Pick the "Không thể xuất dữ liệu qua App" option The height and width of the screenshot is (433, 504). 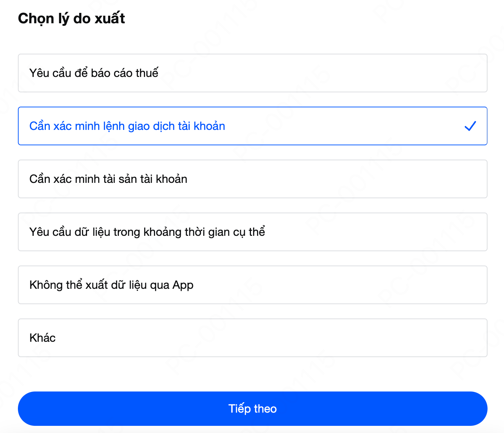(252, 285)
